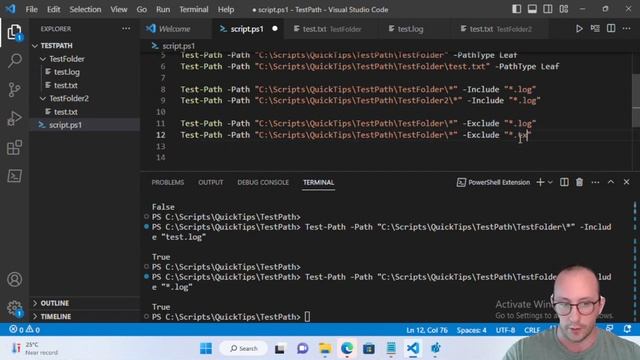Click Spaces: 4 indentation status item
640x360 pixels.
471,330
